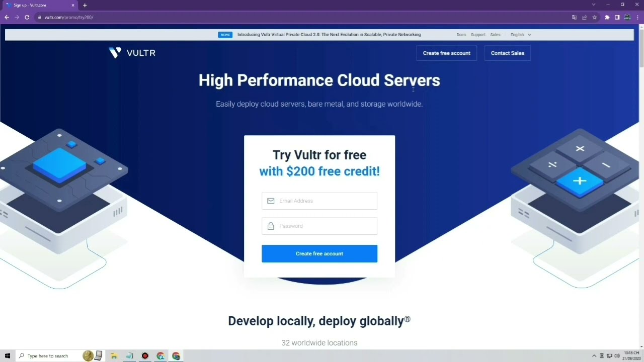
Task: Switch to the second Chrome taskbar icon
Action: pyautogui.click(x=176, y=356)
